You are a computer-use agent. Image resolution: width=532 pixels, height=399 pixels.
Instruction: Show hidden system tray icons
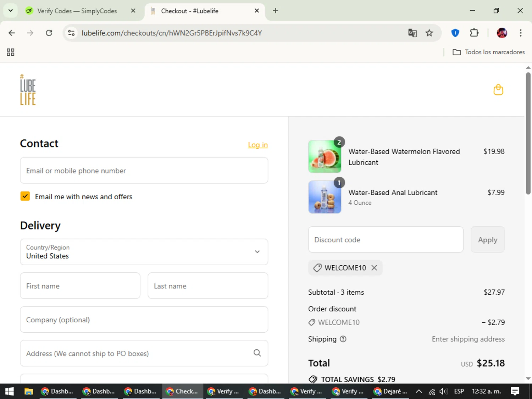click(419, 391)
